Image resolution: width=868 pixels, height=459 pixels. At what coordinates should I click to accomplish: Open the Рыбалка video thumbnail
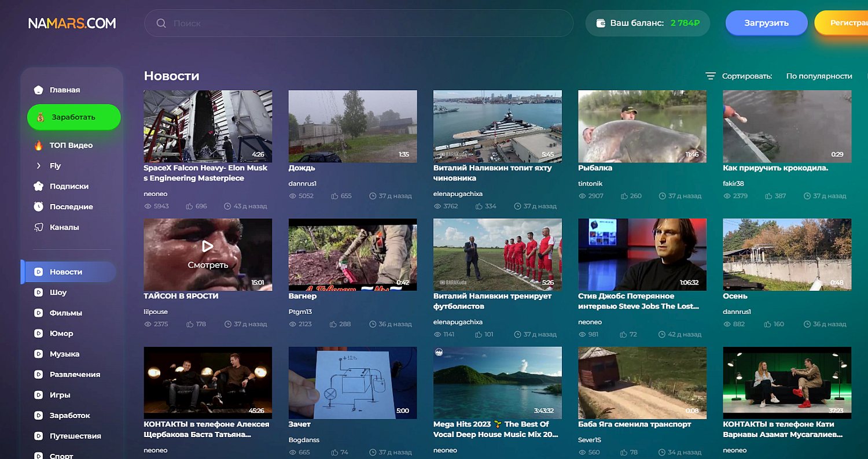(x=642, y=126)
